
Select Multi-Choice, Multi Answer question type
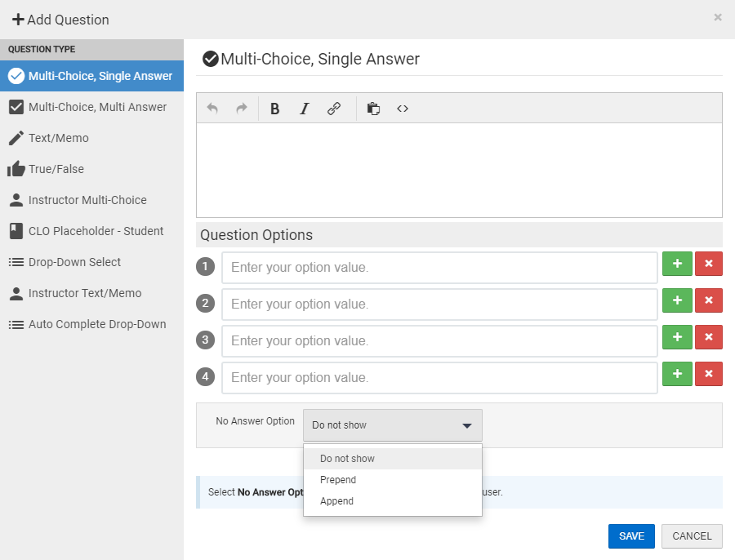[91, 107]
